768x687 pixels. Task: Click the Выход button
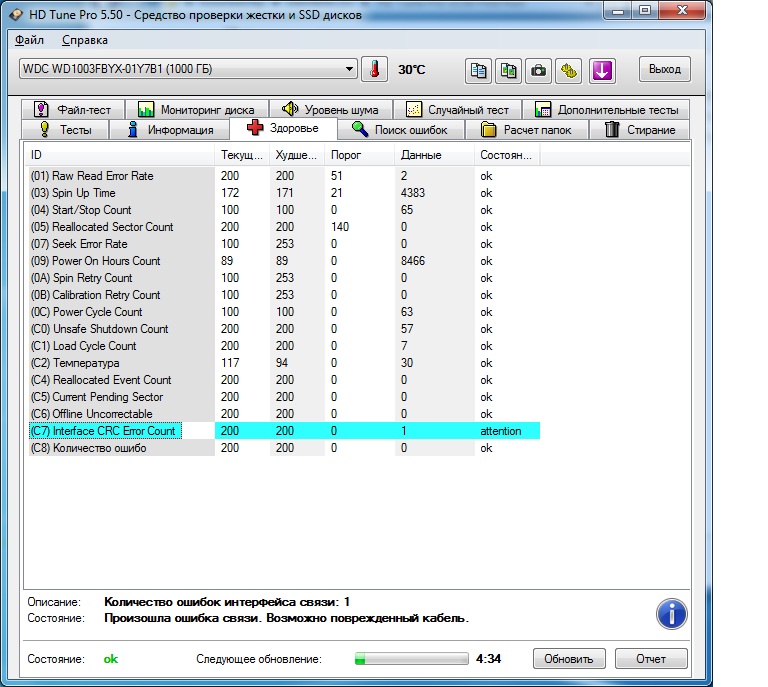[x=665, y=69]
